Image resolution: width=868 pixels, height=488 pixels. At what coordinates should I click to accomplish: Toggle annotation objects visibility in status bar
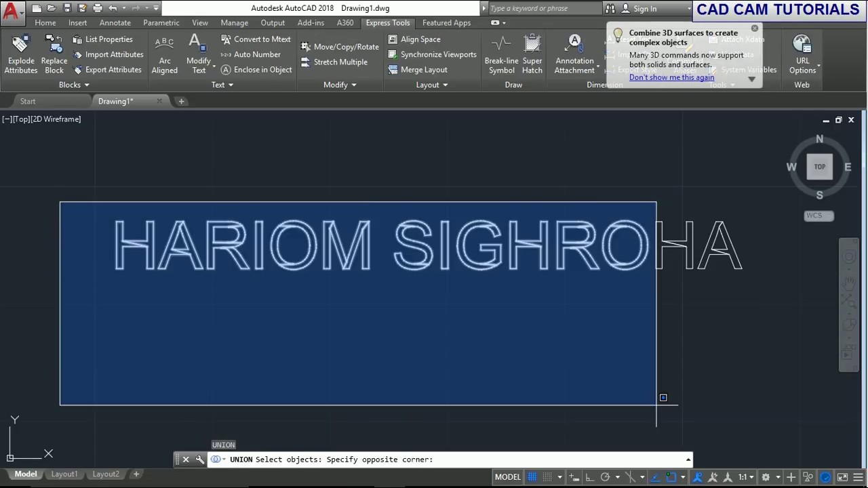[697, 477]
